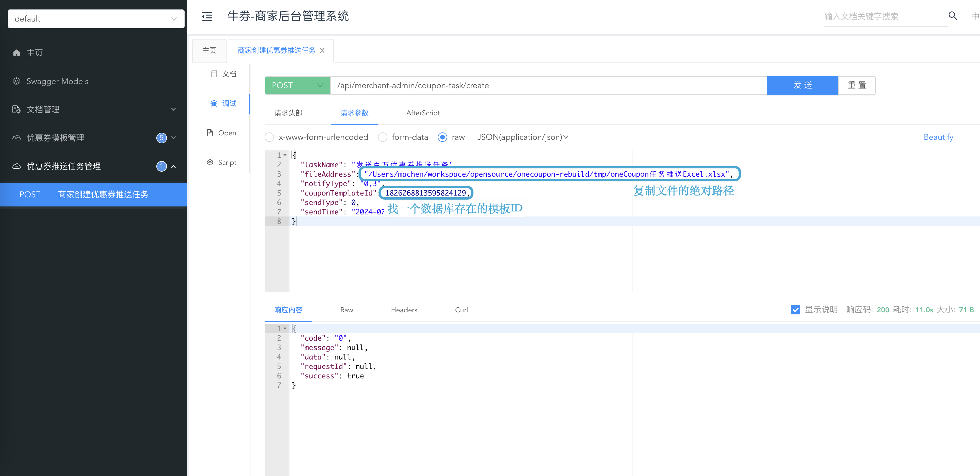
Task: Click the Beautify link
Action: (x=938, y=137)
